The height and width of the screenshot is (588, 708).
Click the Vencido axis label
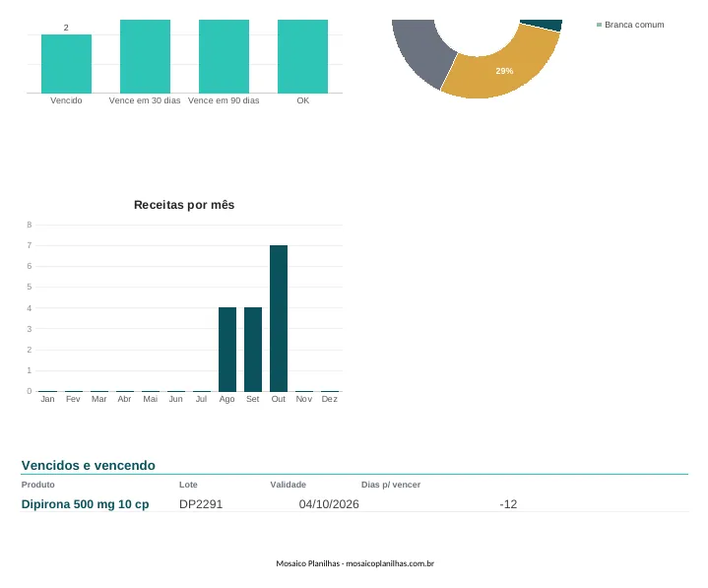[x=66, y=100]
